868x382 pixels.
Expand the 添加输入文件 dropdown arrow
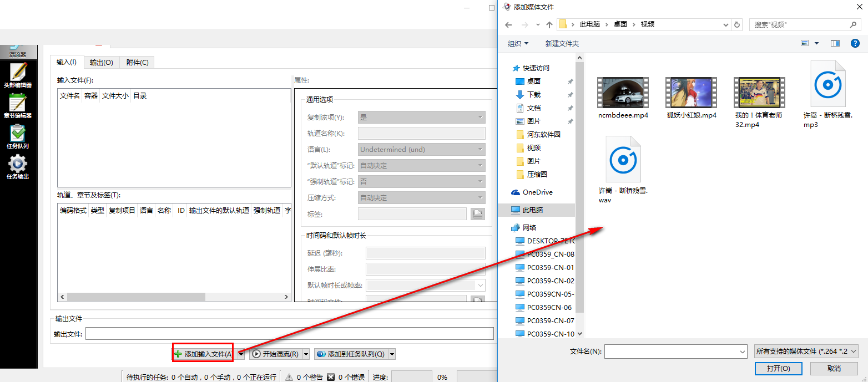pos(241,354)
